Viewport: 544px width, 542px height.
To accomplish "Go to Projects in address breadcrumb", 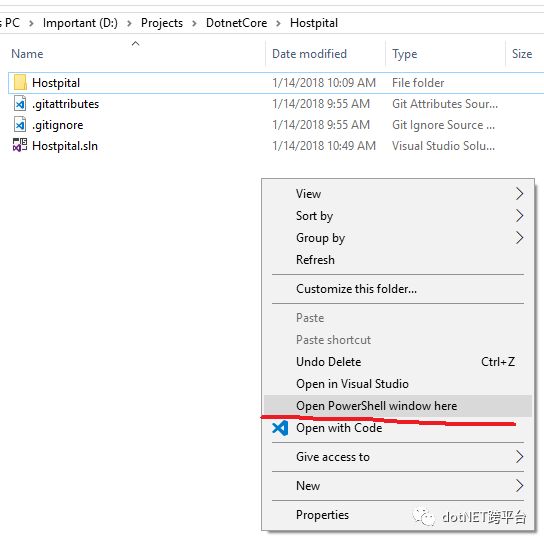I will coord(162,23).
